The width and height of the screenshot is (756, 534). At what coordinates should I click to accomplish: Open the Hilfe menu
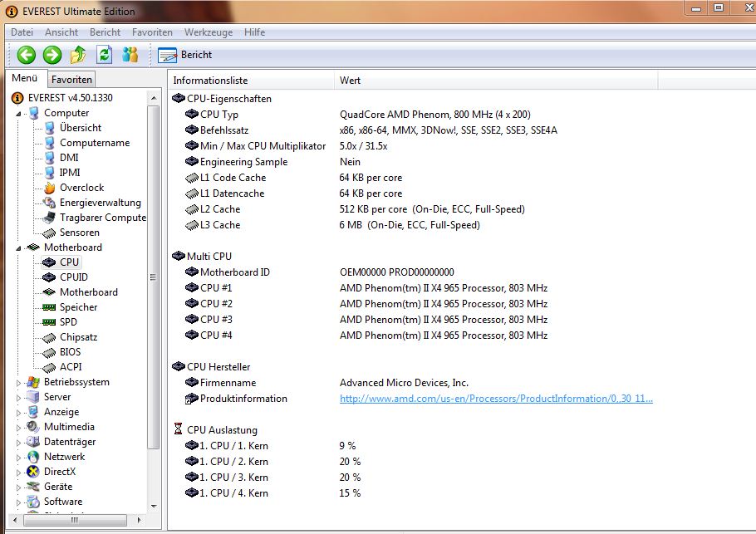click(254, 32)
